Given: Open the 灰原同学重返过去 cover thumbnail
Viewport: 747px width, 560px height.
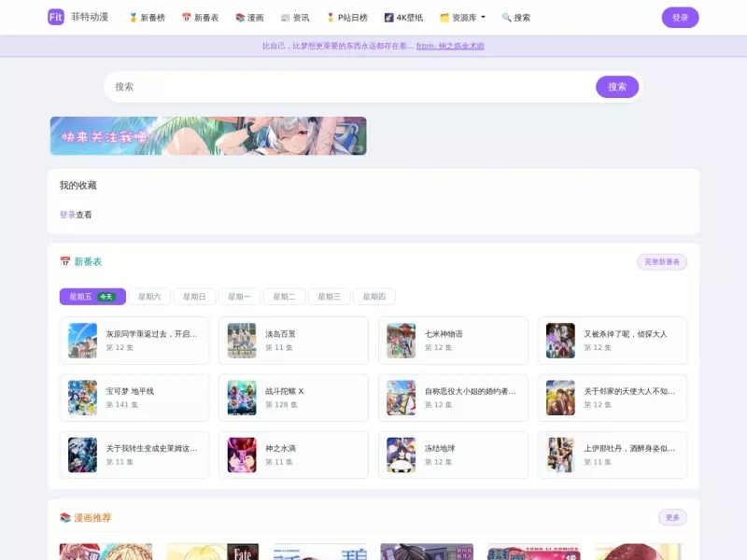Looking at the screenshot, I should pyautogui.click(x=82, y=341).
